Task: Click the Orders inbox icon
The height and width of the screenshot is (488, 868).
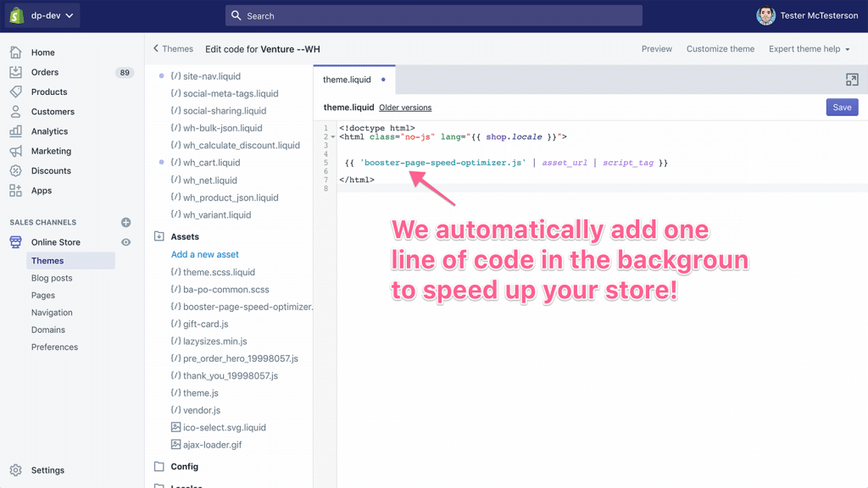Action: [x=16, y=72]
